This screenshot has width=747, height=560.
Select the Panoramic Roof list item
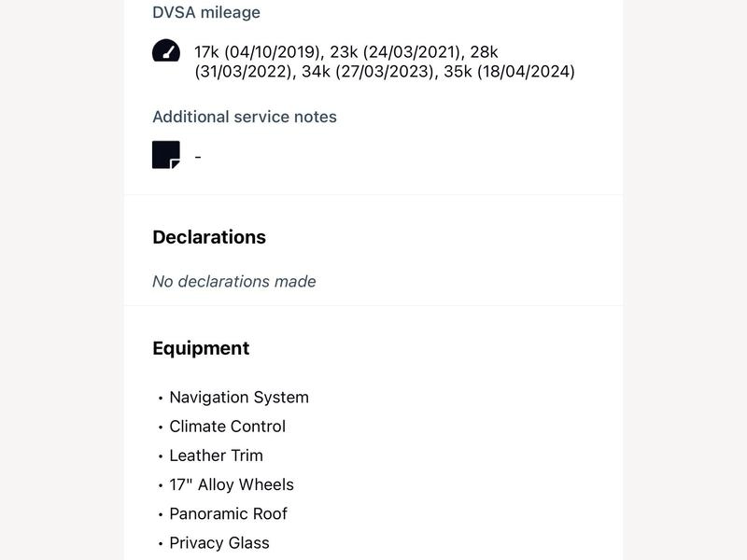(x=228, y=514)
